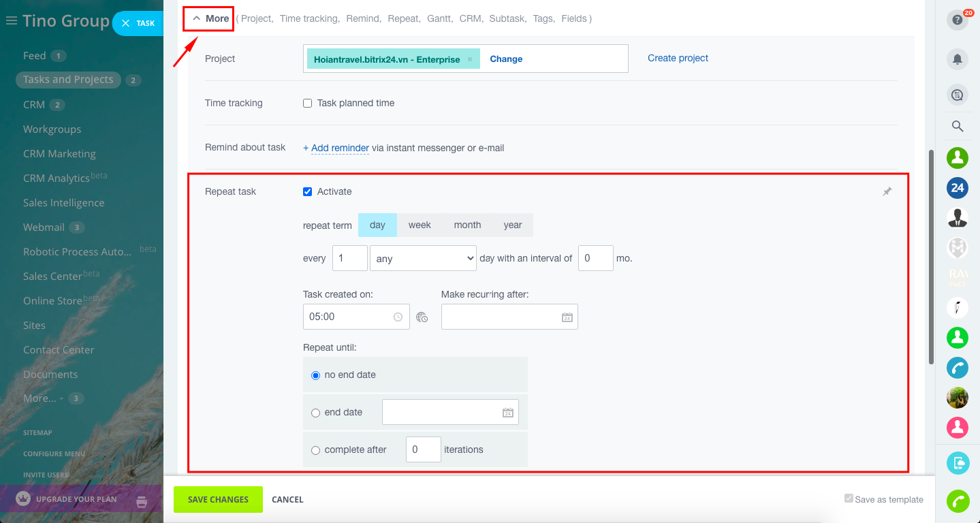Screen dimensions: 980x523
Task: Pin the Repeat task section with the pin icon
Action: [x=887, y=192]
